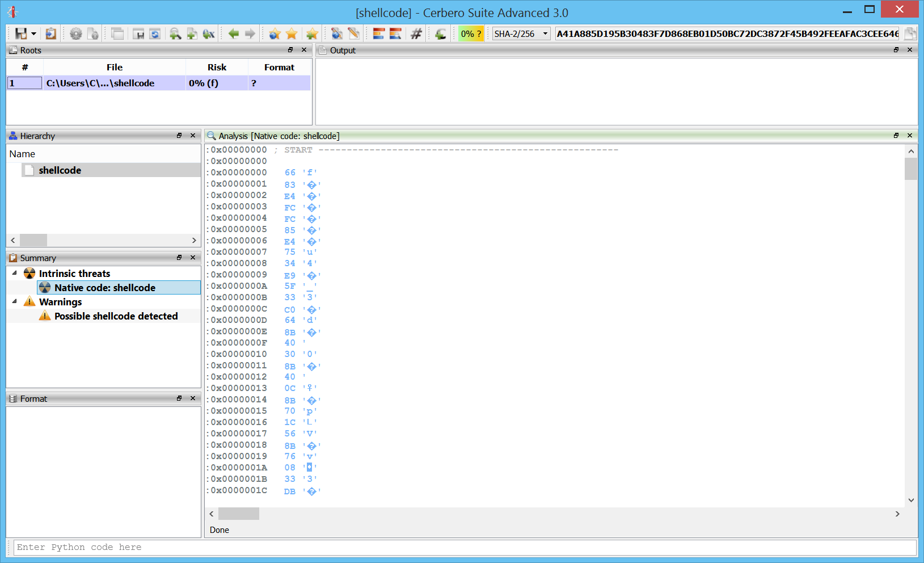Float the Analysis panel

pos(896,136)
